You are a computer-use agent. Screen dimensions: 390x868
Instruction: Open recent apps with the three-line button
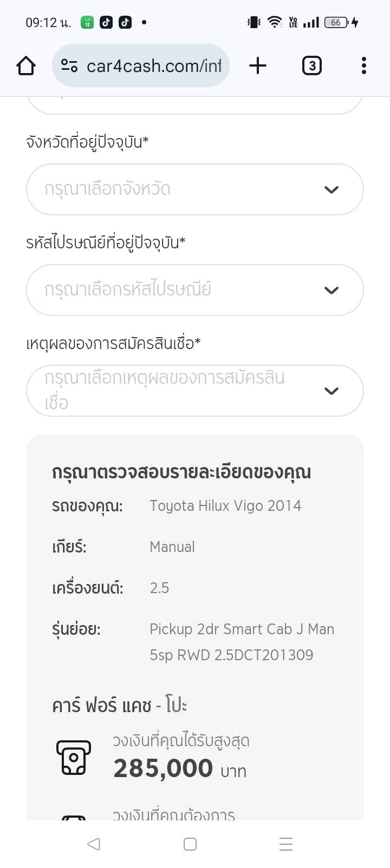click(x=285, y=844)
